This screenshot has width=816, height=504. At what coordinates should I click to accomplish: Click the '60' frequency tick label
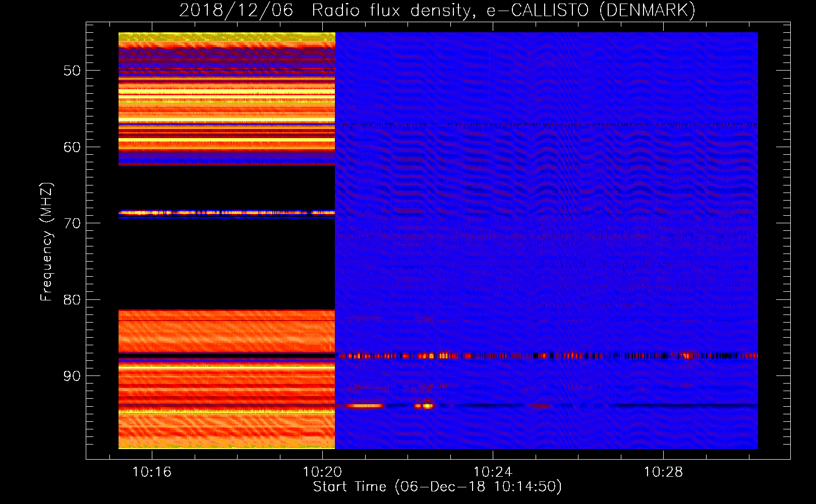tap(72, 147)
